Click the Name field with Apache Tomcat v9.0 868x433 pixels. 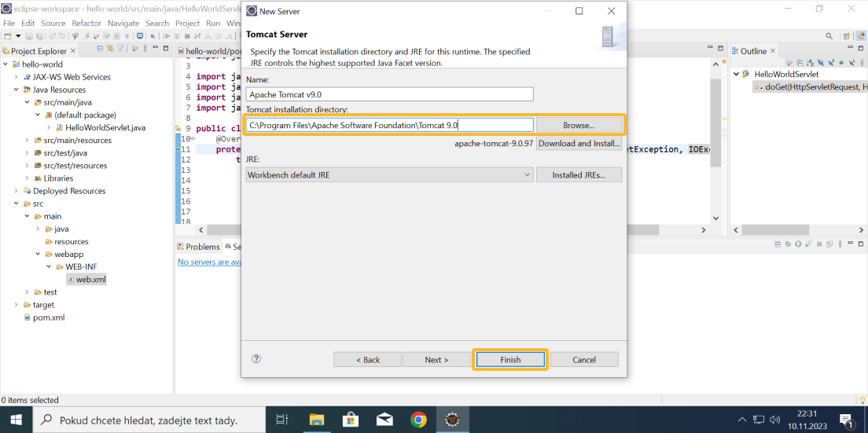pos(390,94)
